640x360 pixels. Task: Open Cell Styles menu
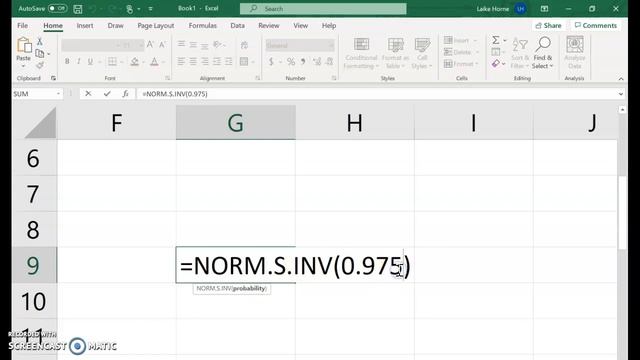(x=422, y=53)
